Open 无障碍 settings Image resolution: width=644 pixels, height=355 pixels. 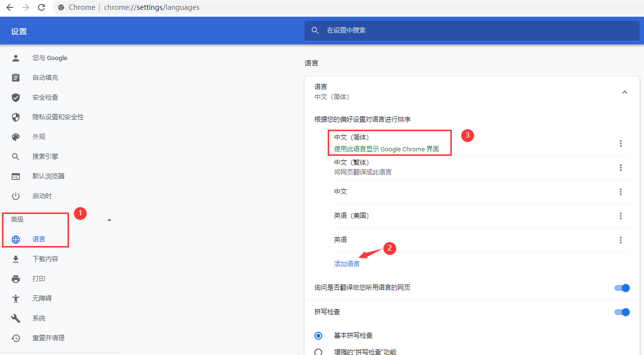pyautogui.click(x=42, y=299)
